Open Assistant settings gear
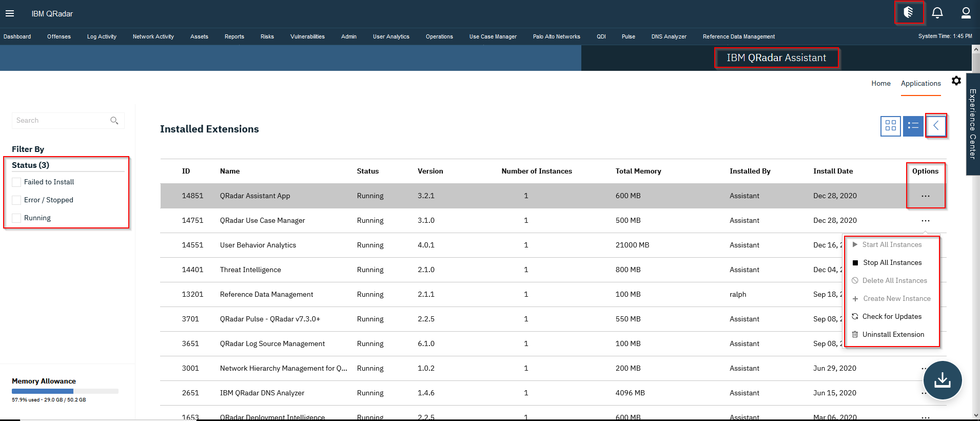 click(956, 81)
